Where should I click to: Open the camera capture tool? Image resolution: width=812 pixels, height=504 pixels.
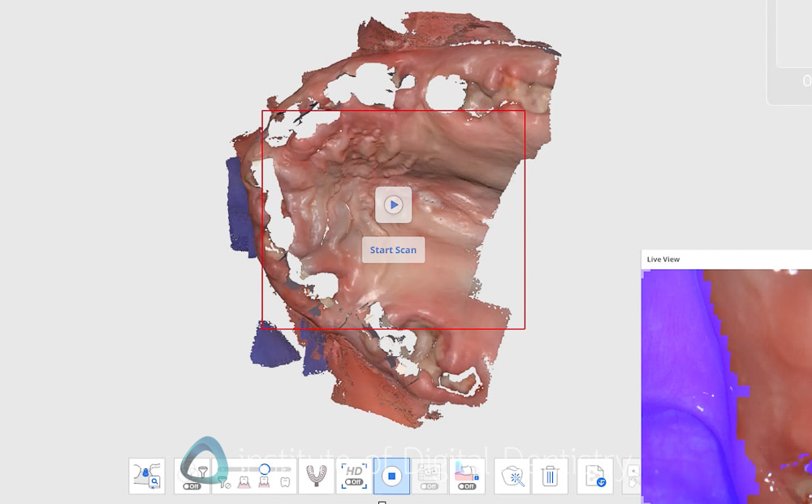(429, 472)
